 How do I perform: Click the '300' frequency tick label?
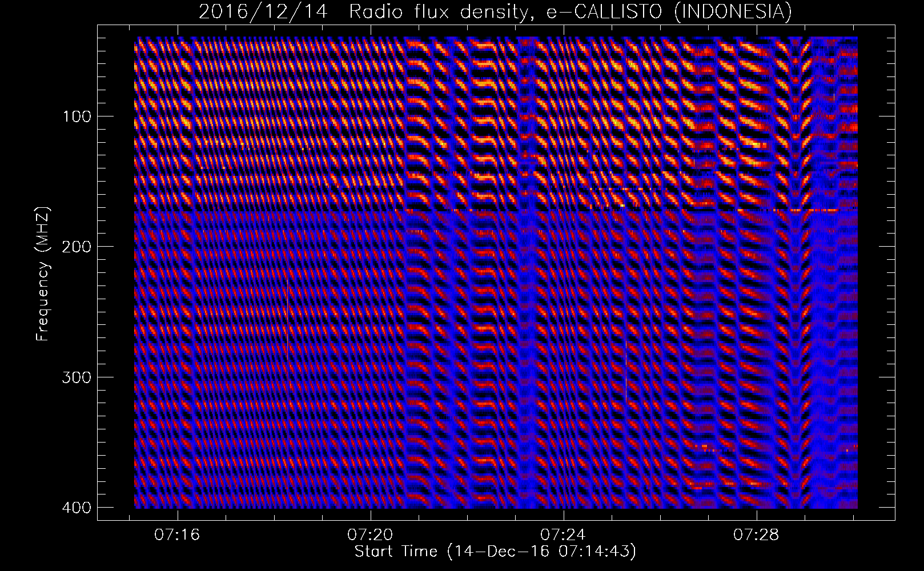point(76,377)
